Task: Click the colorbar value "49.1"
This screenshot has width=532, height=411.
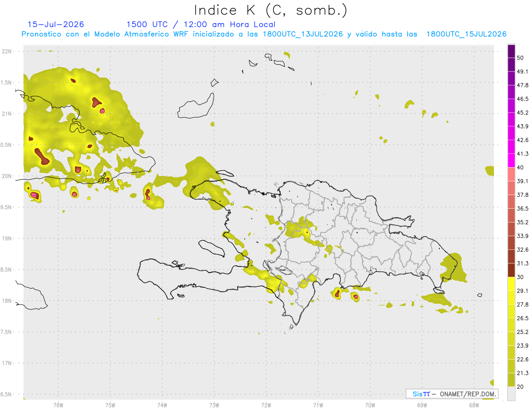Action: 523,71
